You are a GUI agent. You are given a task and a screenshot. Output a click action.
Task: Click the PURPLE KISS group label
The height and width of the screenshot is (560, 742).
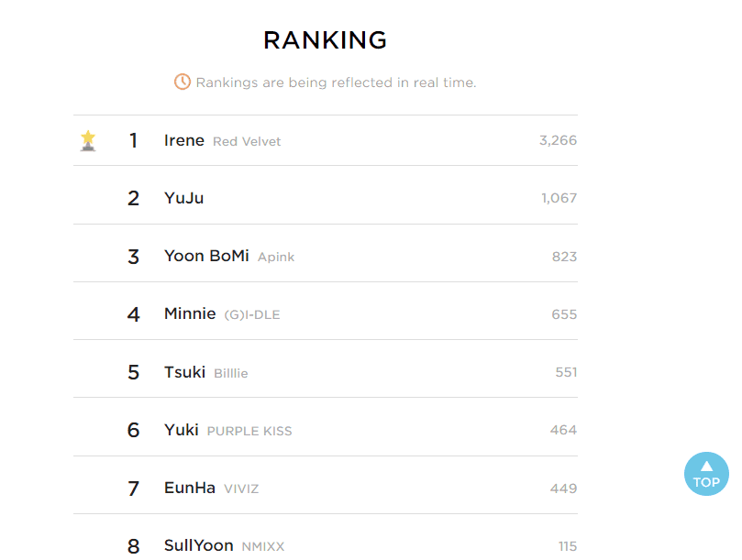249,431
